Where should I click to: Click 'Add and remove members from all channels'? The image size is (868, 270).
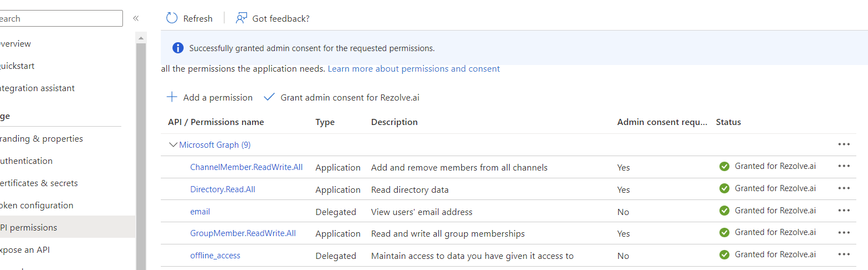(460, 167)
